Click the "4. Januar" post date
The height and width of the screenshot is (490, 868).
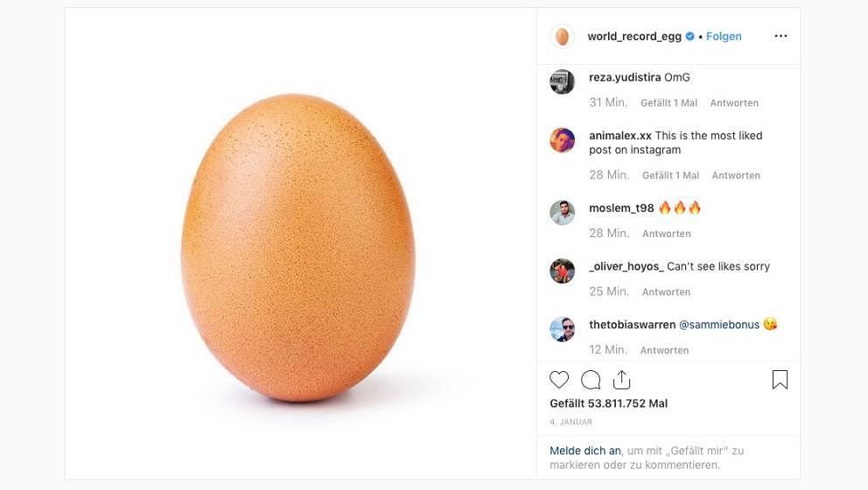pos(570,422)
